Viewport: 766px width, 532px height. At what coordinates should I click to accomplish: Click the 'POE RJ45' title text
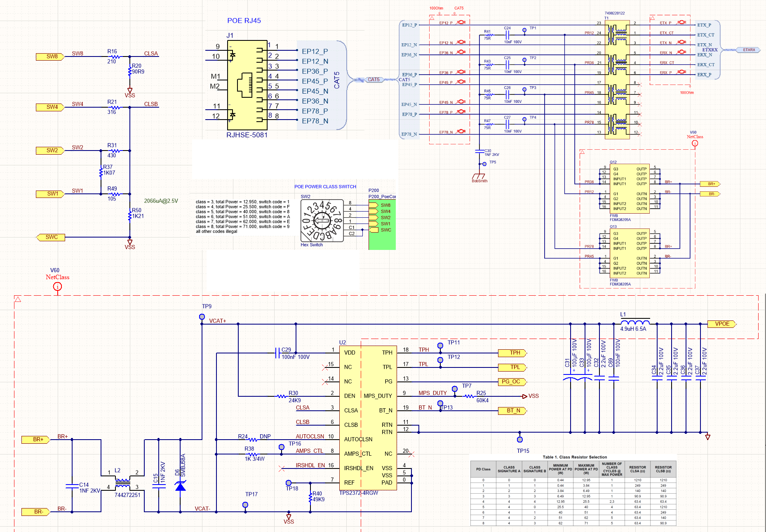coord(244,21)
